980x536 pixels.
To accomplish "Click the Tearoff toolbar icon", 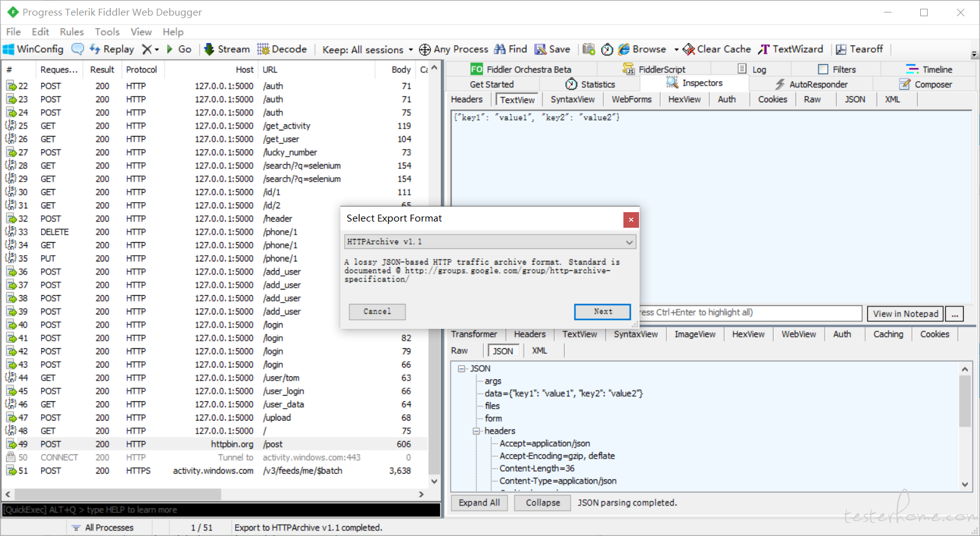I will point(841,49).
